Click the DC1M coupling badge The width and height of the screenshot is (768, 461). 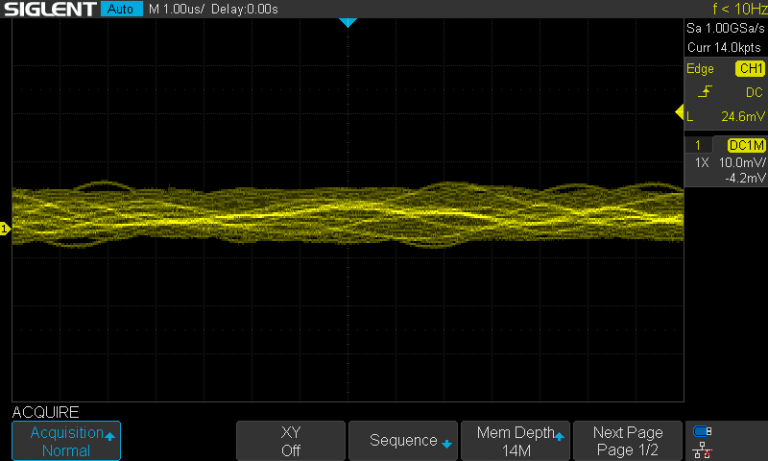pyautogui.click(x=746, y=145)
